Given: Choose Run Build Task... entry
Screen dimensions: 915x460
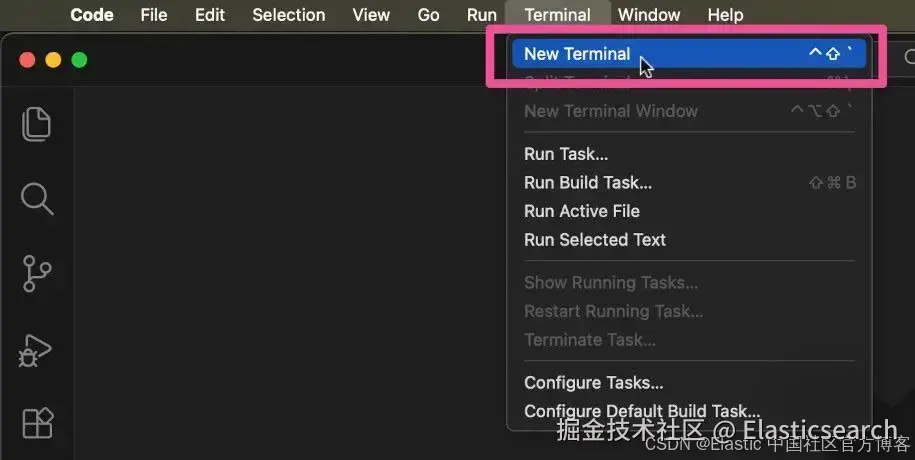Looking at the screenshot, I should [689, 183].
